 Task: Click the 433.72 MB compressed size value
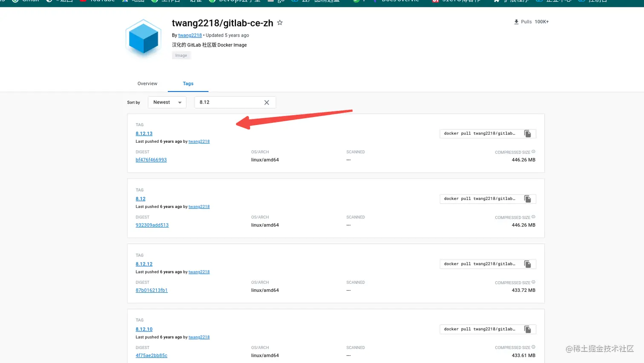(x=523, y=290)
